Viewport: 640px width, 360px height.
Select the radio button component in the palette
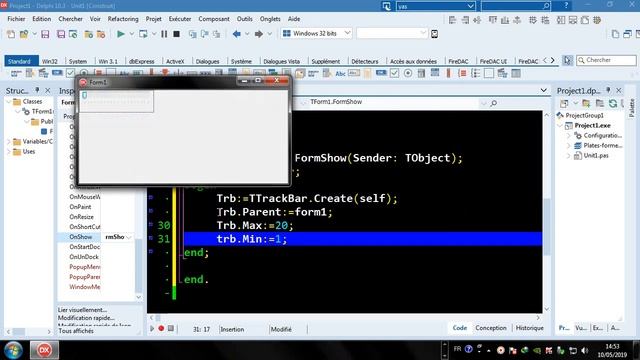point(408,73)
